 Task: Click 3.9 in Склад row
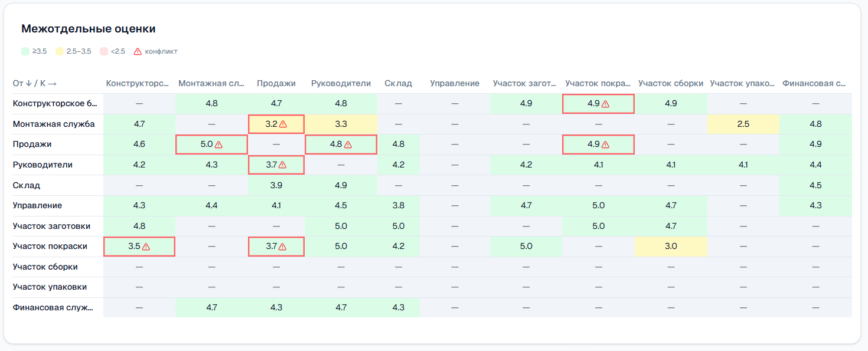tap(276, 185)
